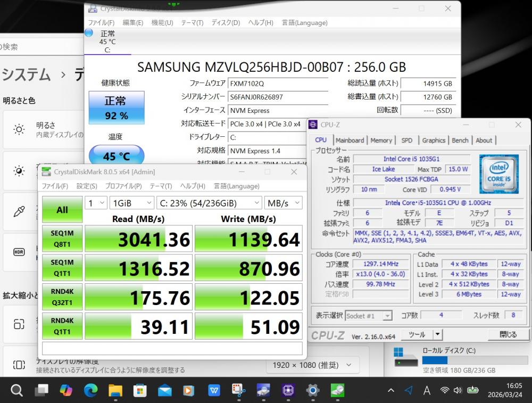Click the IME input mode 'A' indicator
Image resolution: width=532 pixels, height=403 pixels.
[427, 391]
